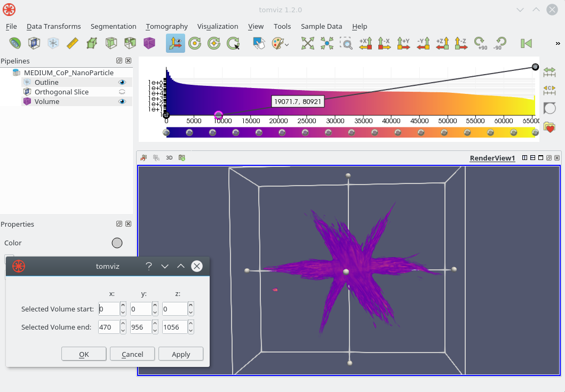The height and width of the screenshot is (392, 565).
Task: Set view direction to -Y
Action: [x=423, y=43]
